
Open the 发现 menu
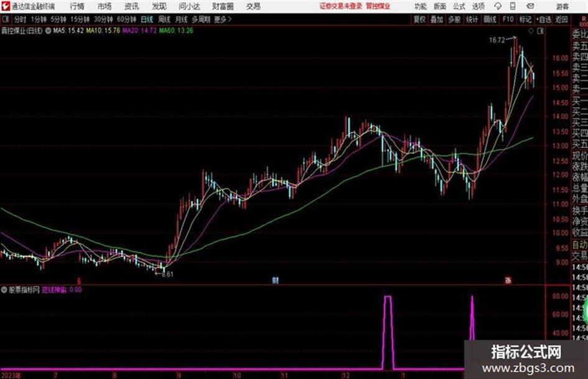[159, 6]
